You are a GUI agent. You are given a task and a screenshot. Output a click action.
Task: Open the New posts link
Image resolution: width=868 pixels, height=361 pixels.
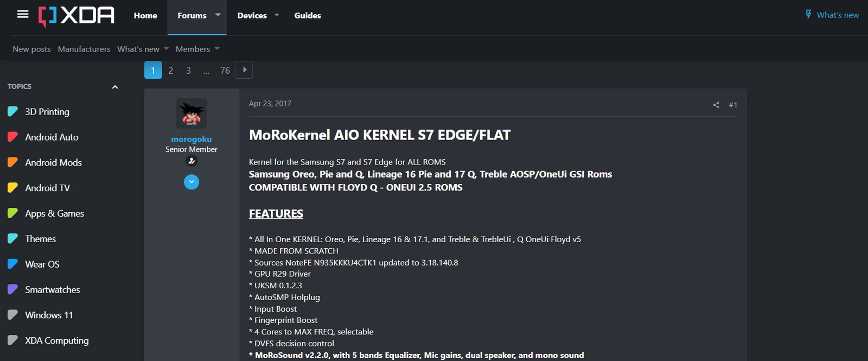point(31,49)
